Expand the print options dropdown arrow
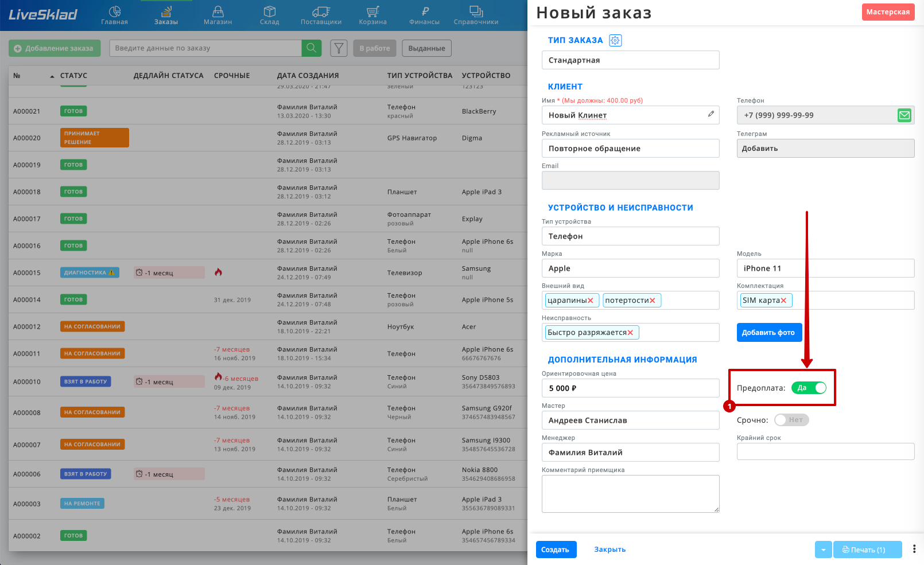The height and width of the screenshot is (565, 924). (x=823, y=550)
